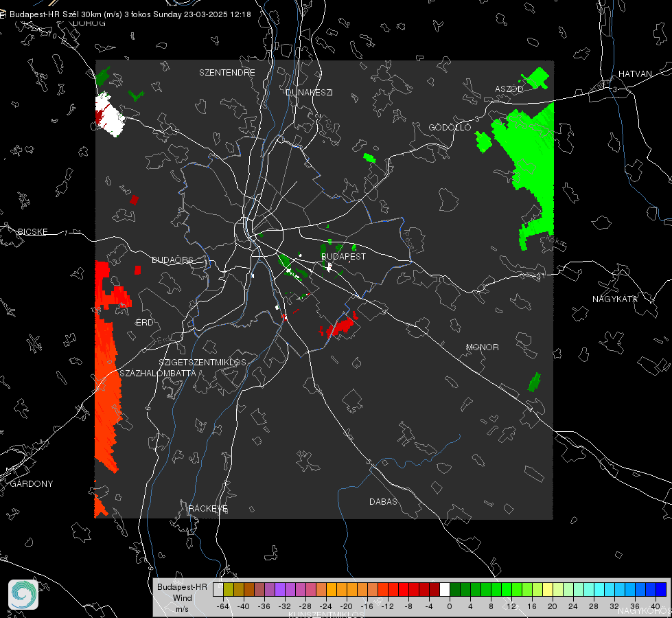Click the NAGYKÁTA town label
Viewport: 672px width, 618px height.
614,299
